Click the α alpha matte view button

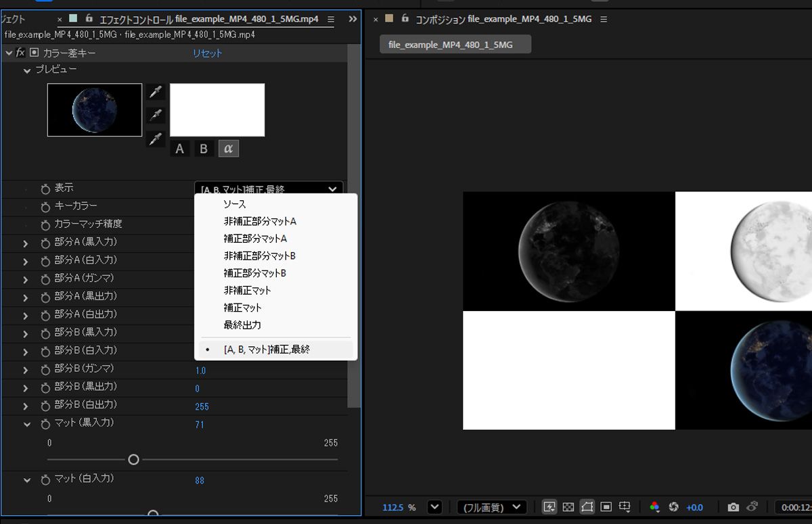[228, 149]
